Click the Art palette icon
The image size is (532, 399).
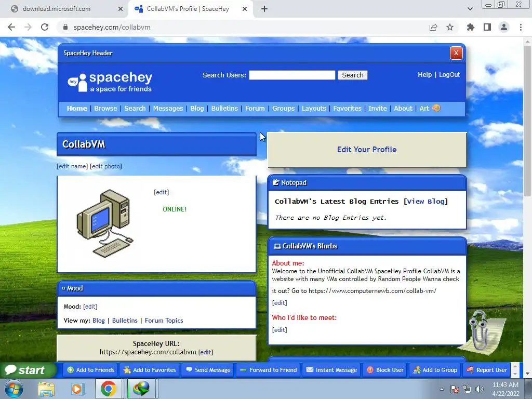tap(436, 108)
